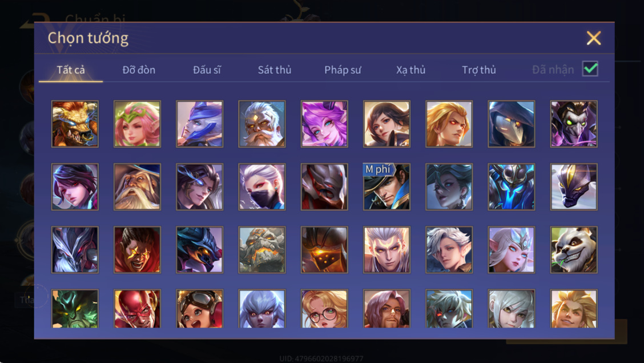Pick the red-masked Flash hero

point(137,308)
